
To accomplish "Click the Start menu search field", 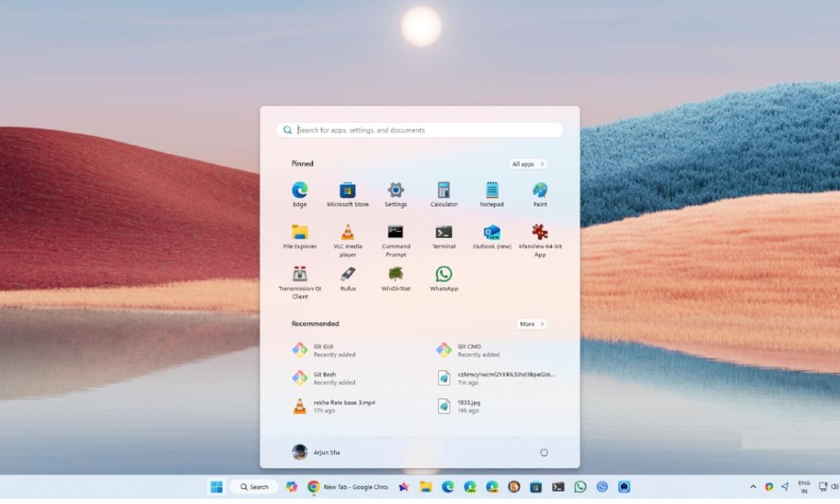I will 419,129.
